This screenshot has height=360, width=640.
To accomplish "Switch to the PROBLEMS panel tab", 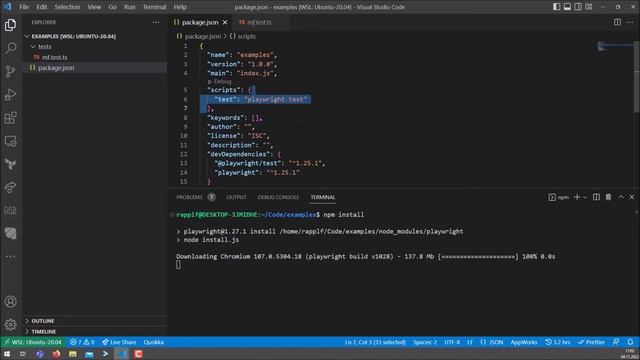I will click(x=196, y=197).
